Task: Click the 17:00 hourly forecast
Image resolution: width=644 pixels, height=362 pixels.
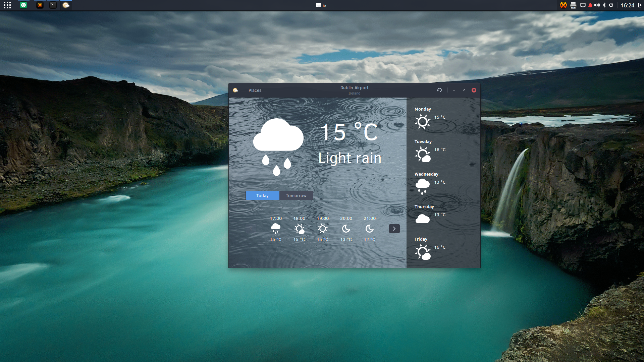Action: (x=276, y=229)
